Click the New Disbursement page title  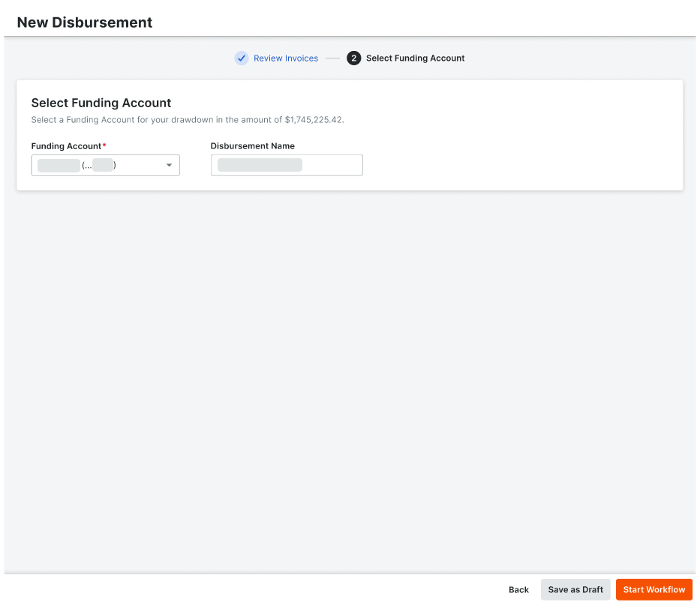pos(85,22)
